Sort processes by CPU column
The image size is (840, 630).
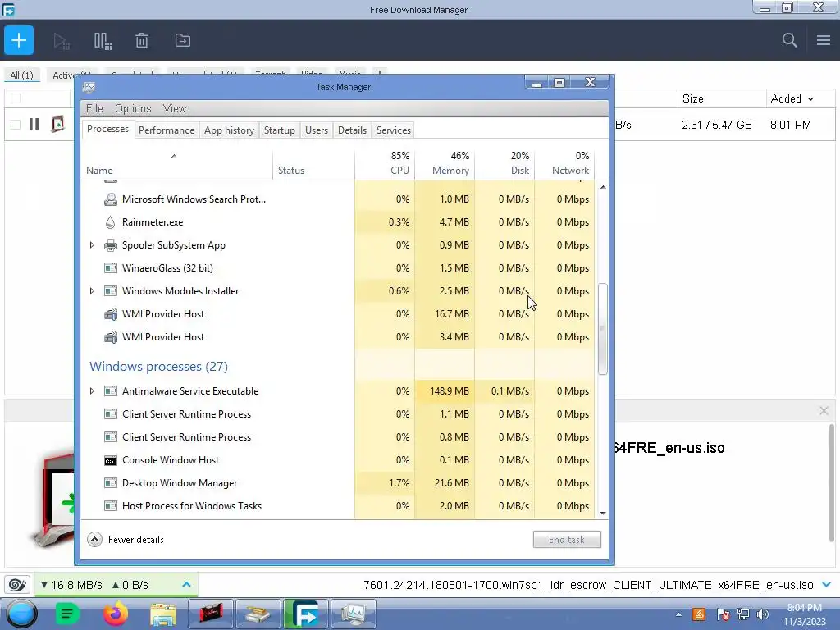(385, 163)
